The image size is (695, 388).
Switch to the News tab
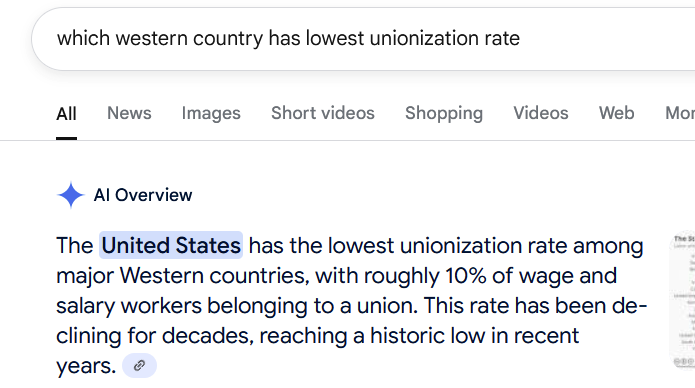point(129,113)
